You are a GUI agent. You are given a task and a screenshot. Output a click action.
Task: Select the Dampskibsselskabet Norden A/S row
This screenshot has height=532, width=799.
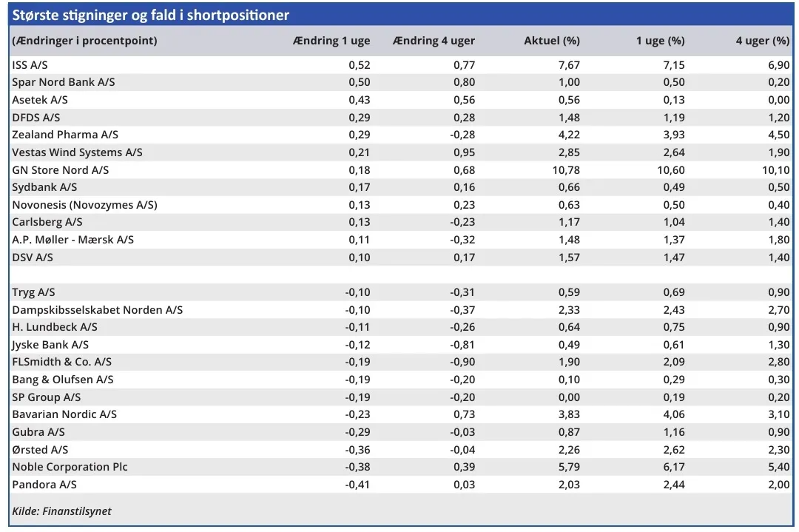click(97, 310)
